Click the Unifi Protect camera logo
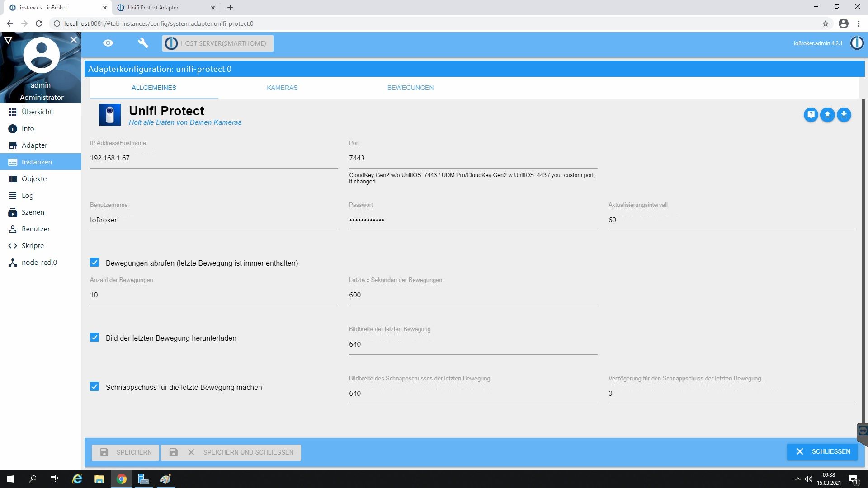The image size is (868, 488). click(x=110, y=115)
